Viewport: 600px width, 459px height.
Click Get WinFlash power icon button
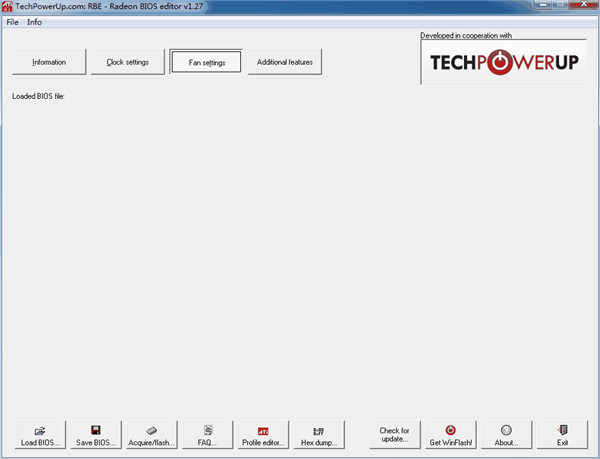tap(451, 435)
